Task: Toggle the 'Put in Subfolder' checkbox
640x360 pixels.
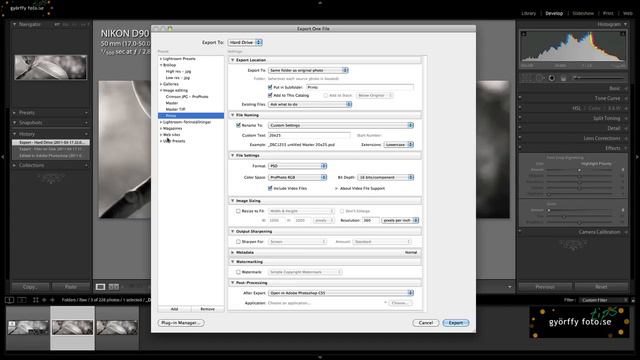Action: click(x=270, y=87)
